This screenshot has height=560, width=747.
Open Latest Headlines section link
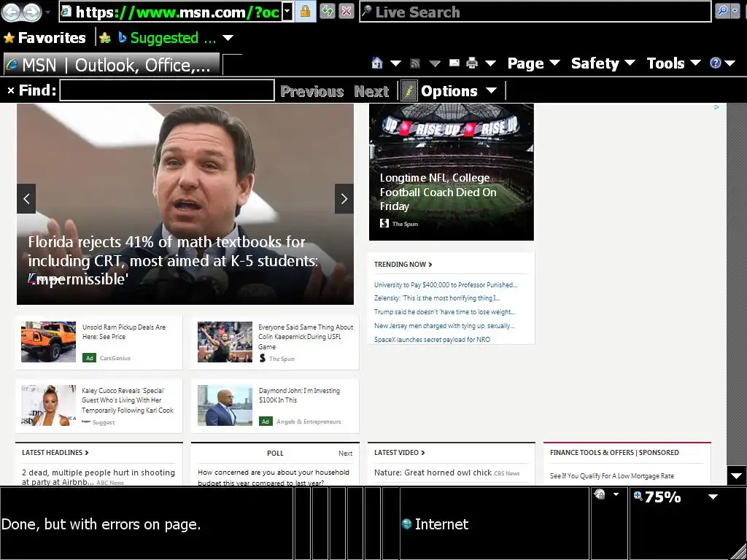[x=55, y=452]
